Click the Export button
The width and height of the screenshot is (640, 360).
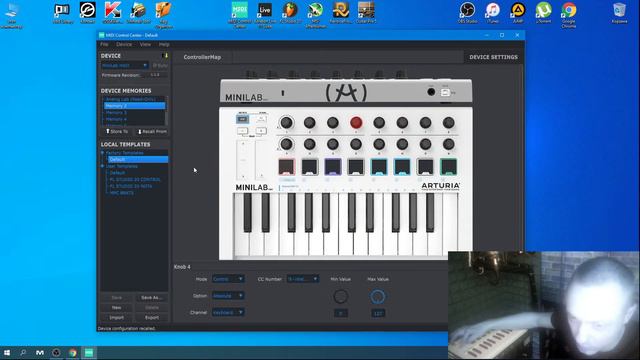(152, 317)
